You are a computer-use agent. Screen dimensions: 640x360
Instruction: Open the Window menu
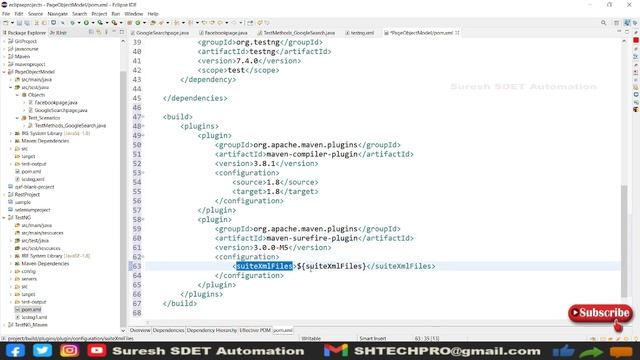click(x=133, y=14)
